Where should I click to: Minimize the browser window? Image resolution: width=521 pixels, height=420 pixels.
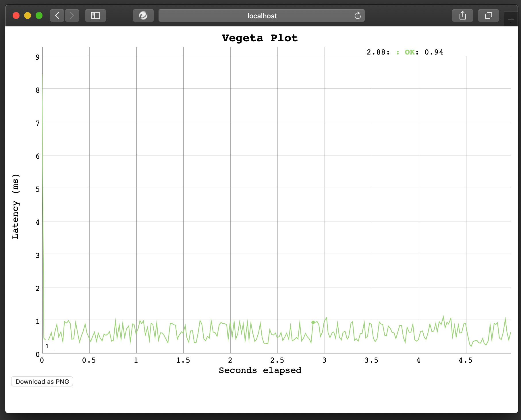28,15
